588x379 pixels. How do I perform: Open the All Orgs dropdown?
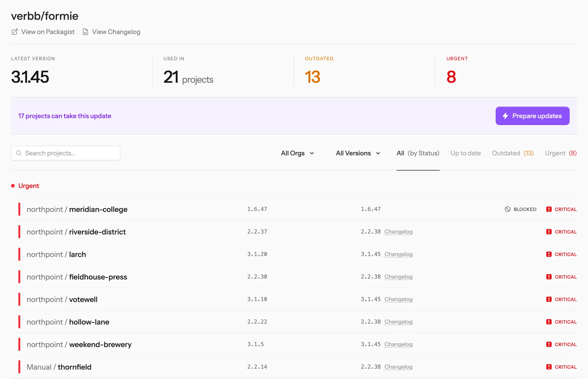coord(298,153)
